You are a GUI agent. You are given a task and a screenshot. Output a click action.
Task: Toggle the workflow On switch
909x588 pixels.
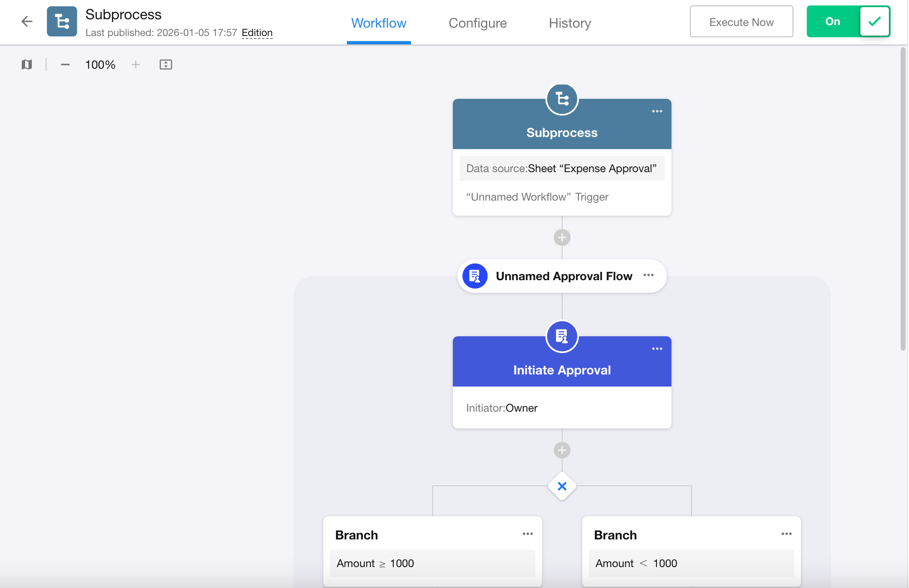[848, 21]
